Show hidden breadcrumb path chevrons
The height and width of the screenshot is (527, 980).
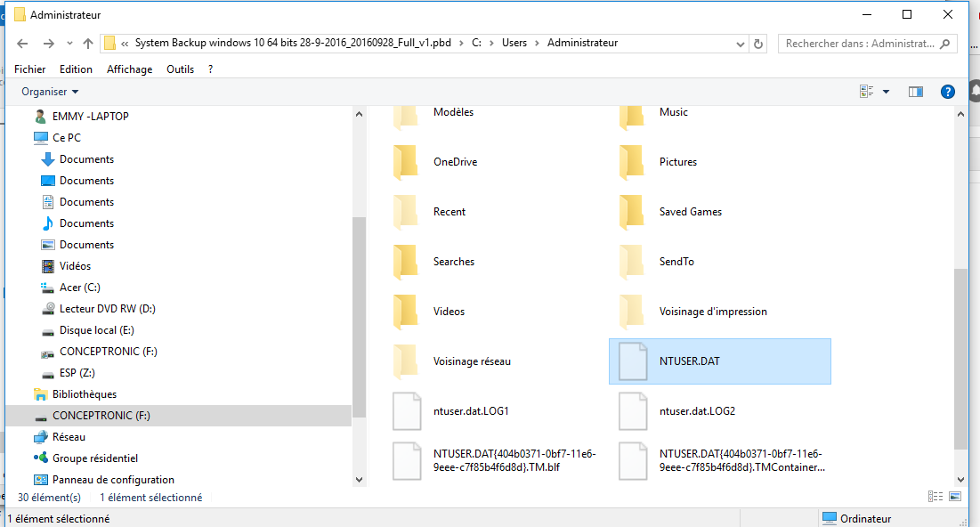pyautogui.click(x=125, y=43)
